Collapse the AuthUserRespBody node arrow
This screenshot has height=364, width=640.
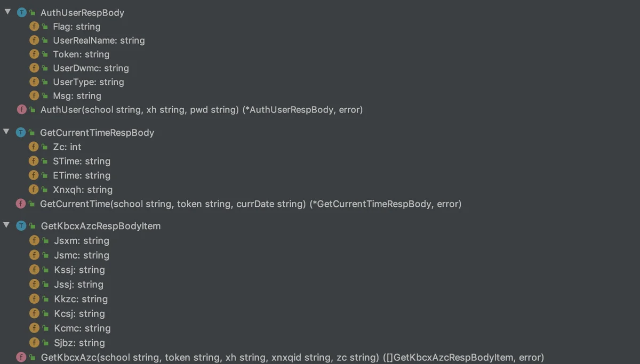click(7, 12)
